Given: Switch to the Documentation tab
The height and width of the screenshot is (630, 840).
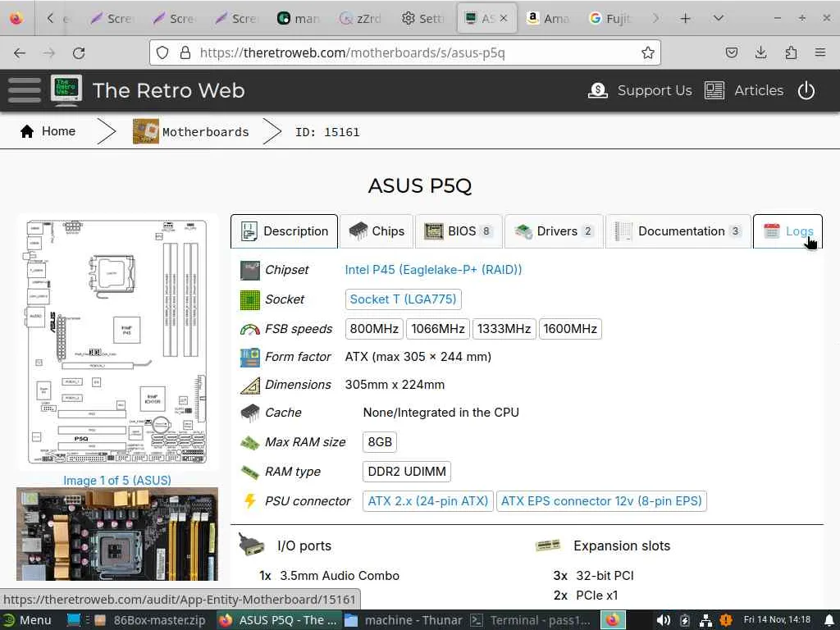Looking at the screenshot, I should [678, 231].
